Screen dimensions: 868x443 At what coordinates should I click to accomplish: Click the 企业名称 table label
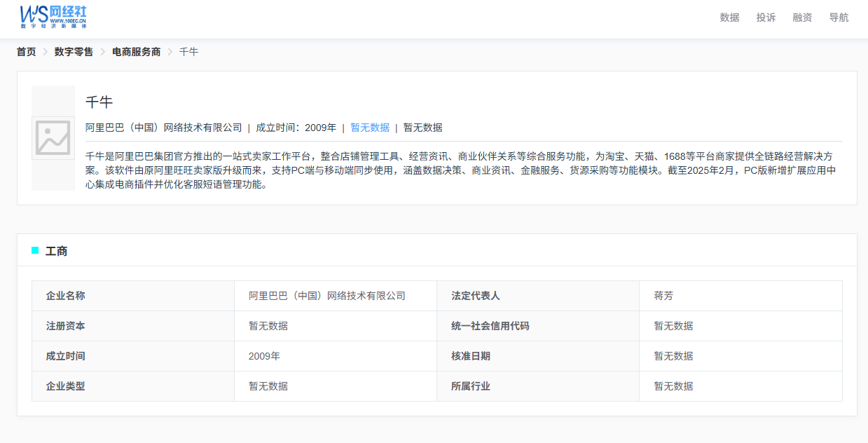click(66, 296)
